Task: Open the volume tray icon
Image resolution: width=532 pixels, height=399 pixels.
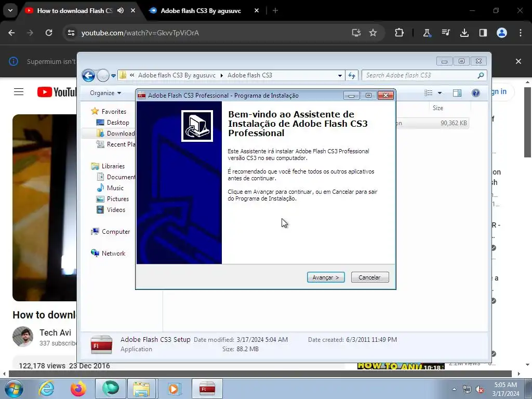Action: coord(480,390)
